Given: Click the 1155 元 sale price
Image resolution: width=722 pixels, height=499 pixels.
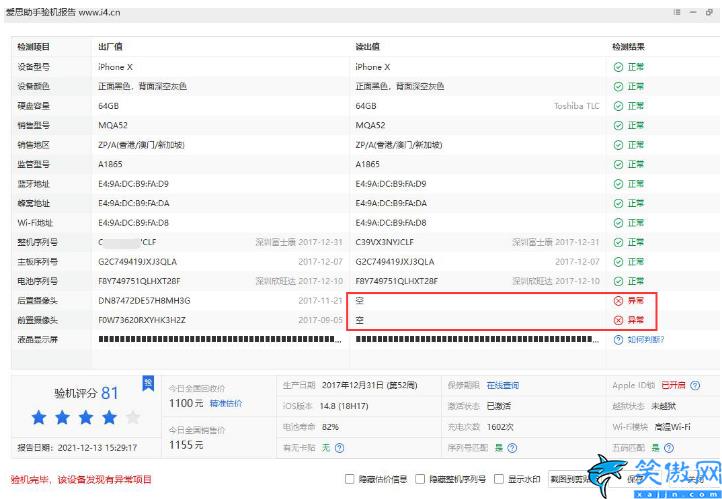Looking at the screenshot, I should click(186, 445).
